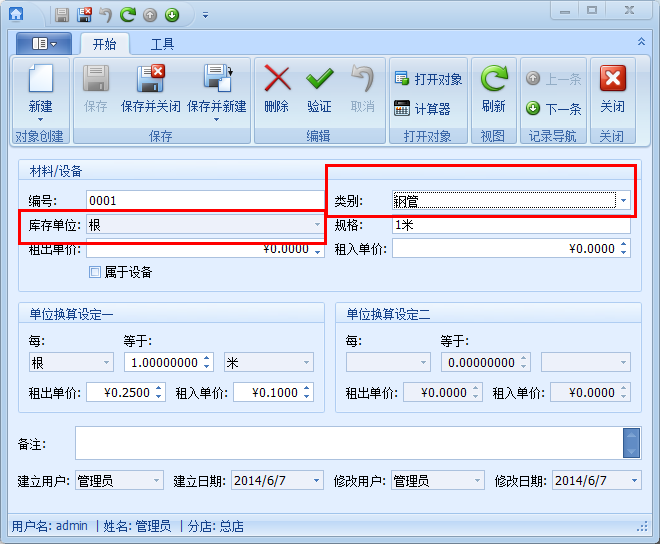Click the 取消 undo button
Image resolution: width=660 pixels, height=544 pixels.
coord(362,90)
